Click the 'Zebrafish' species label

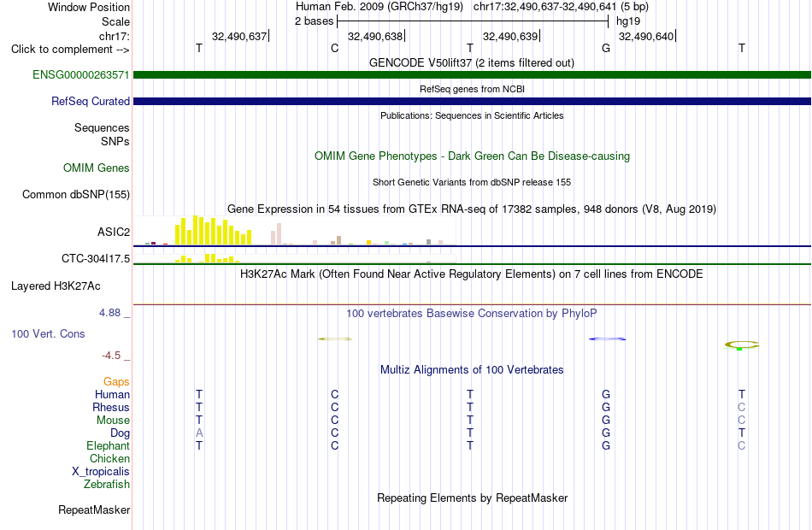pyautogui.click(x=107, y=485)
